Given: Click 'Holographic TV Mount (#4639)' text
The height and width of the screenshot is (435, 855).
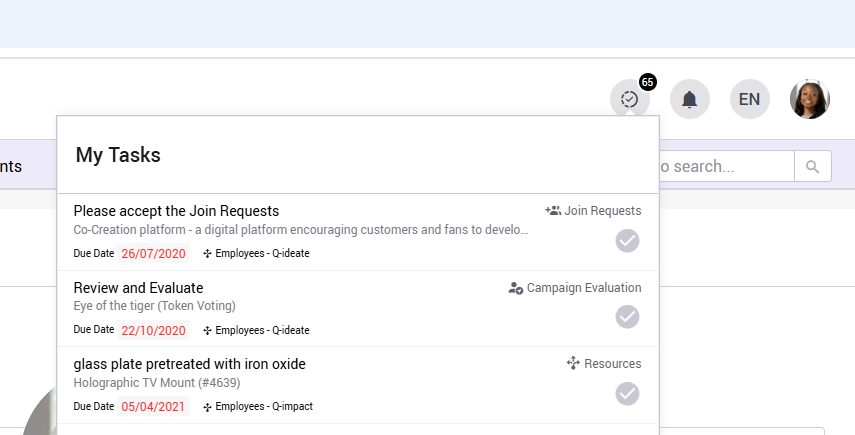Looking at the screenshot, I should coord(157,383).
